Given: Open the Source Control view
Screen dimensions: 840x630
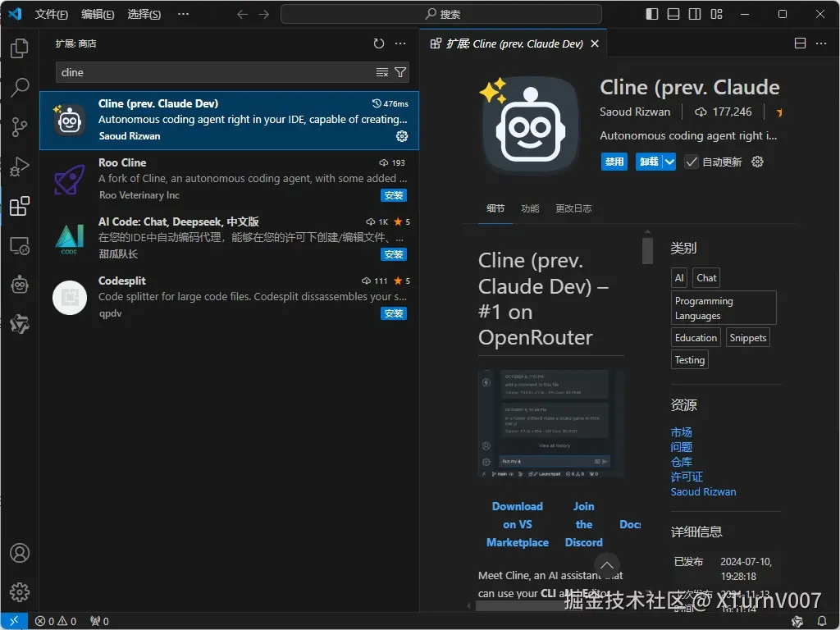Looking at the screenshot, I should pyautogui.click(x=19, y=127).
